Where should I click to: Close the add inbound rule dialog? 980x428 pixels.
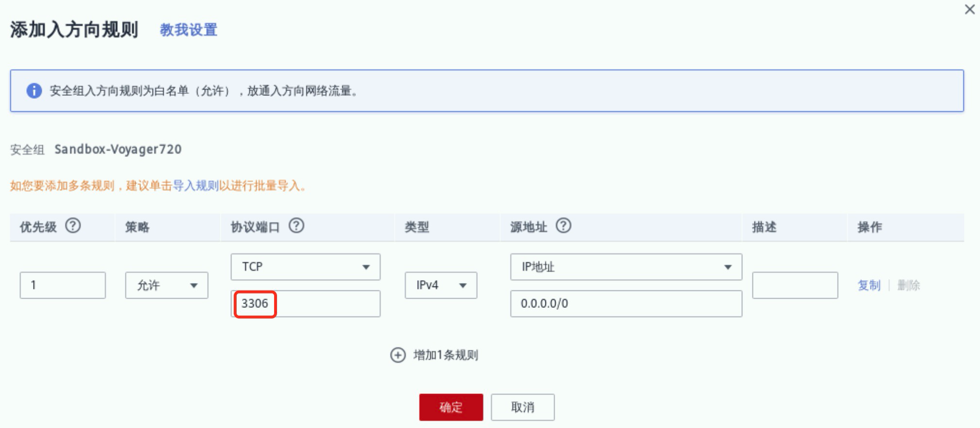969,10
